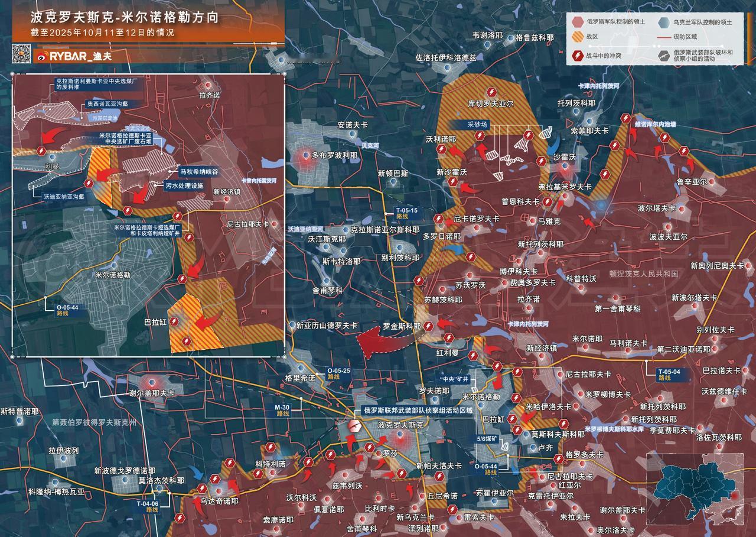Screen dimensions: 756x537
Task: Click the 格里希诺 label
Action: tap(300, 377)
